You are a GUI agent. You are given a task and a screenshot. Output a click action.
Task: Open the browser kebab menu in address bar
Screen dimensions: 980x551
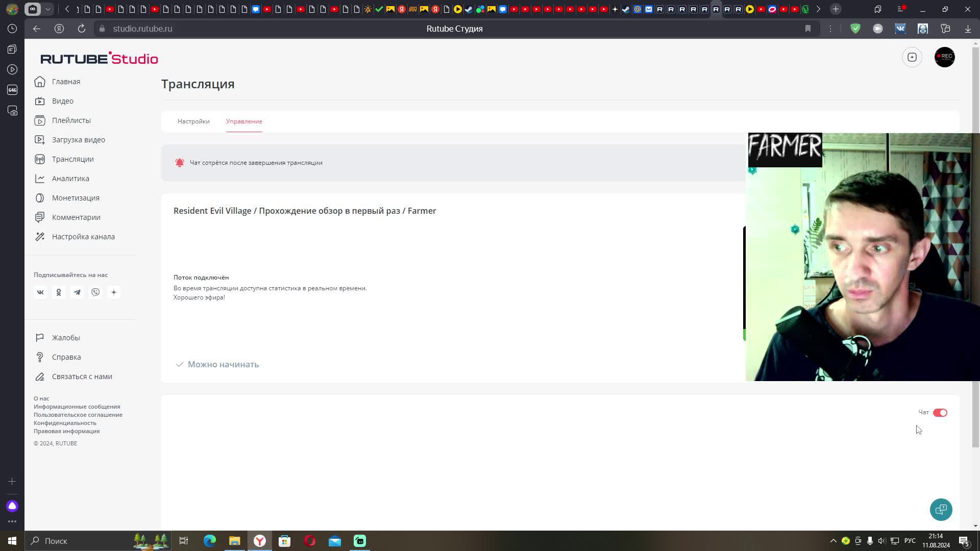point(830,29)
